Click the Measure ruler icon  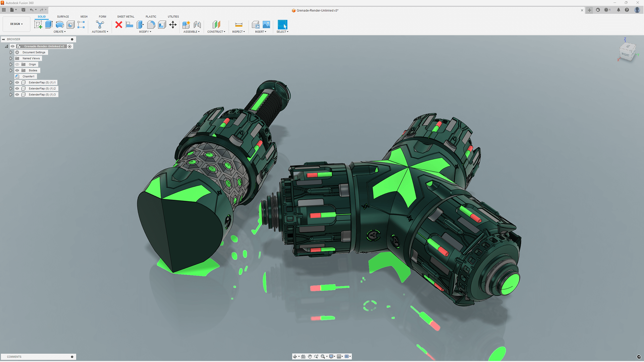coord(238,24)
